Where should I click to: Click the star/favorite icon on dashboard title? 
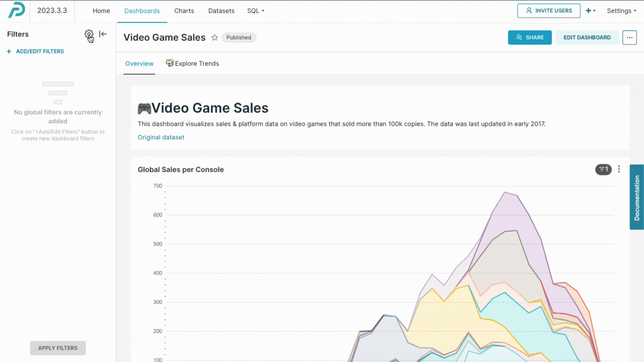pyautogui.click(x=215, y=37)
